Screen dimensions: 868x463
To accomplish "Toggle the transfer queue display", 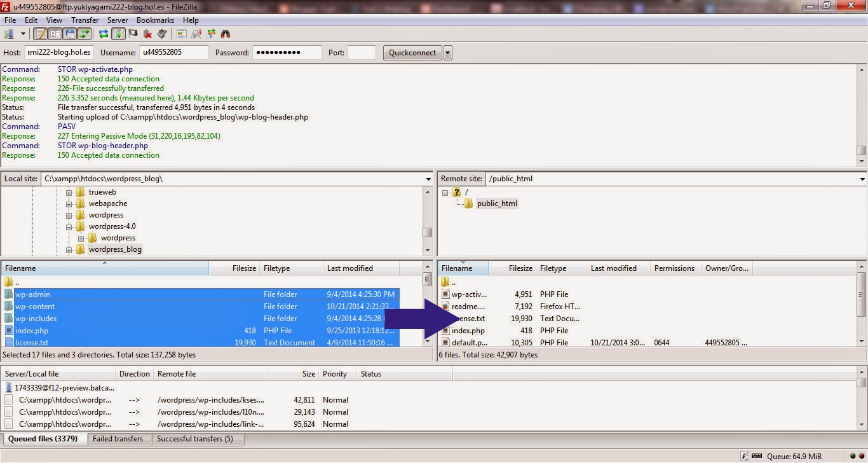I will [85, 34].
